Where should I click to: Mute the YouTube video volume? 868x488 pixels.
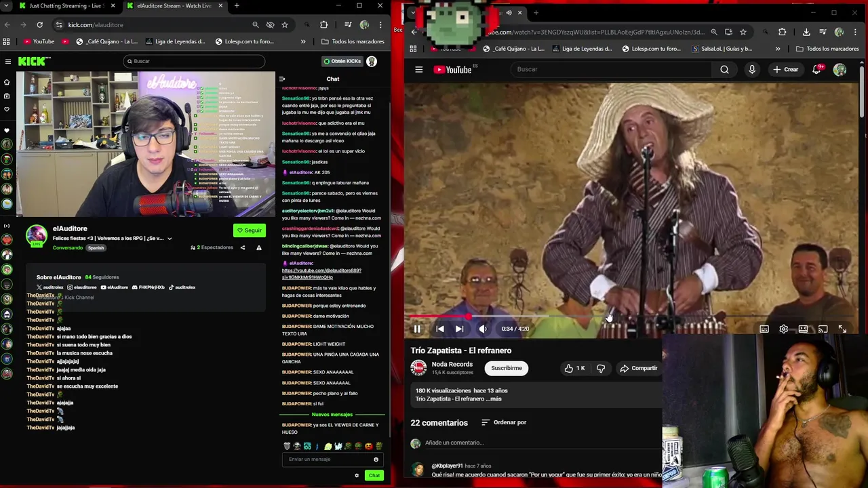click(x=483, y=329)
